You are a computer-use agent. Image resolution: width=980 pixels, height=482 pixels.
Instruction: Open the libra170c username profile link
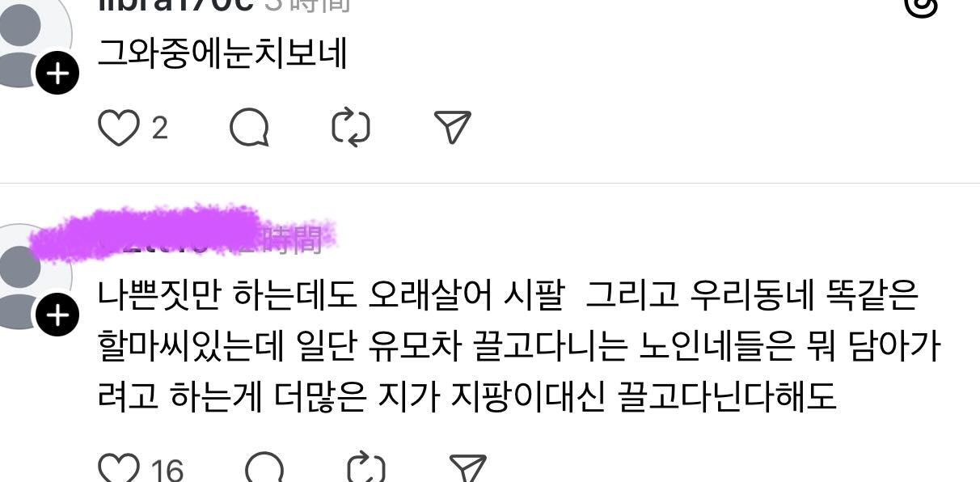click(176, 5)
